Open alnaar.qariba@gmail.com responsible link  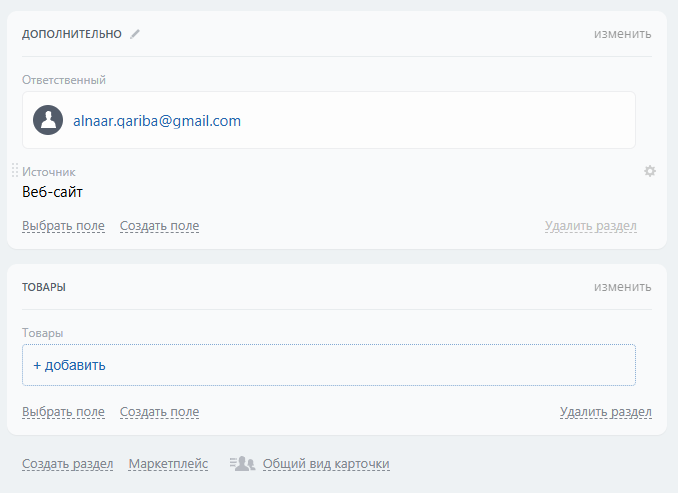(x=157, y=121)
